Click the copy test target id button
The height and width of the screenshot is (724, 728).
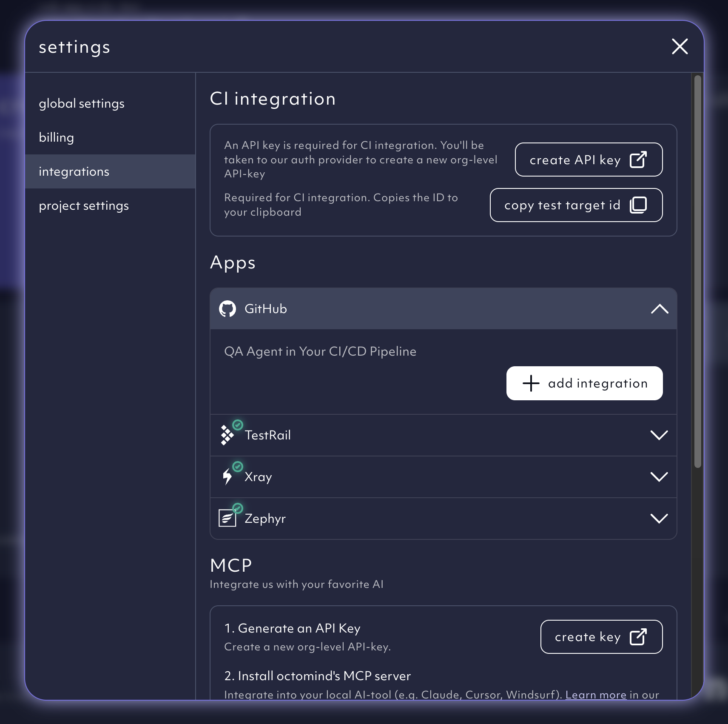pyautogui.click(x=576, y=205)
